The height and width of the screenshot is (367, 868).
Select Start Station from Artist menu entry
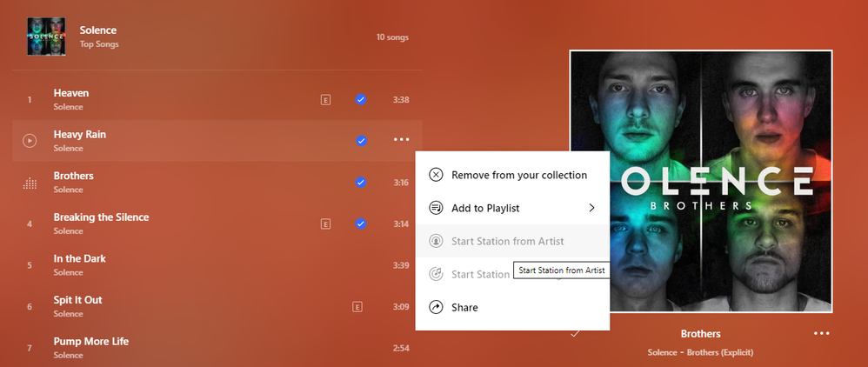click(507, 241)
